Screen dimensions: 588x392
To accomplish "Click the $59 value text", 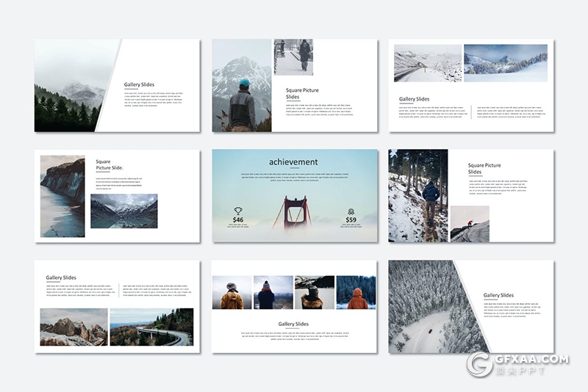I will click(351, 220).
